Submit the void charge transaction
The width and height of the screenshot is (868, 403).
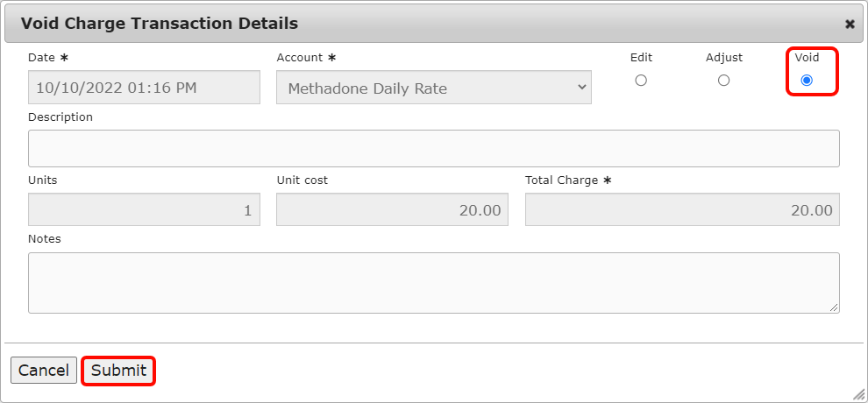coord(118,371)
